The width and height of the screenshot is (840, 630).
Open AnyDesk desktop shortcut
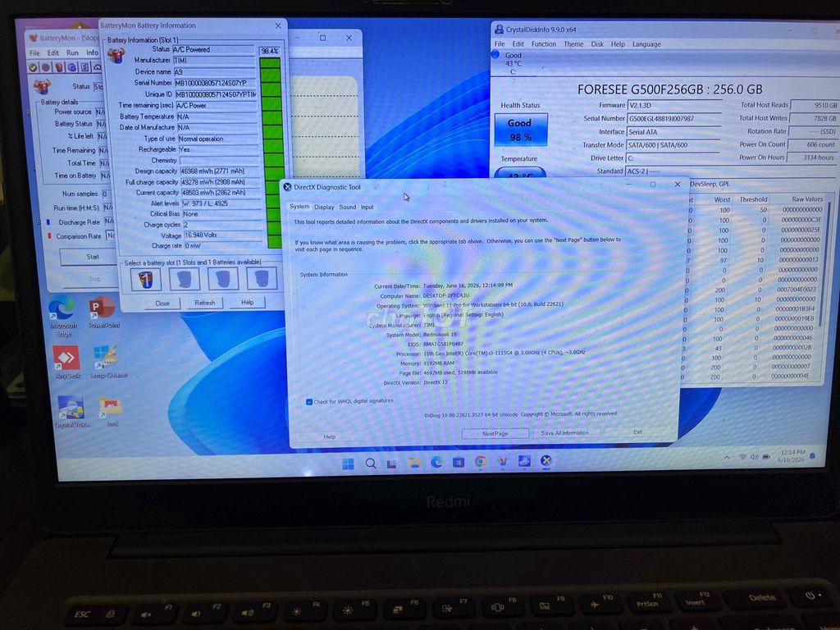(67, 363)
